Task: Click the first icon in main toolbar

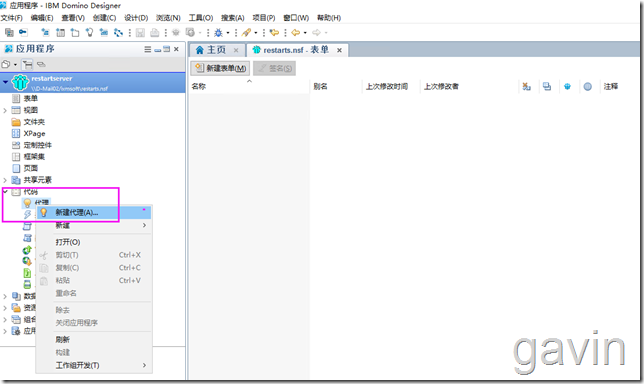Action: coord(9,32)
